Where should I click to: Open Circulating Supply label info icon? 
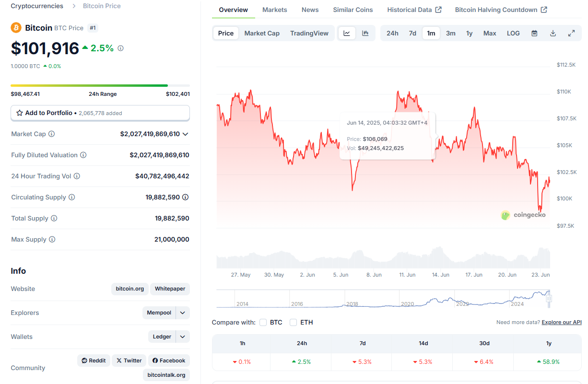tap(71, 198)
